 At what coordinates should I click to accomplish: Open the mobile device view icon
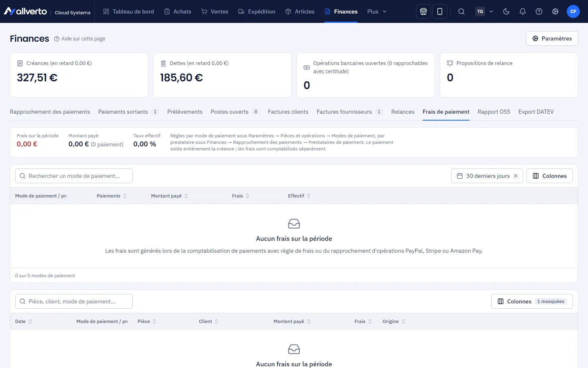pyautogui.click(x=440, y=11)
